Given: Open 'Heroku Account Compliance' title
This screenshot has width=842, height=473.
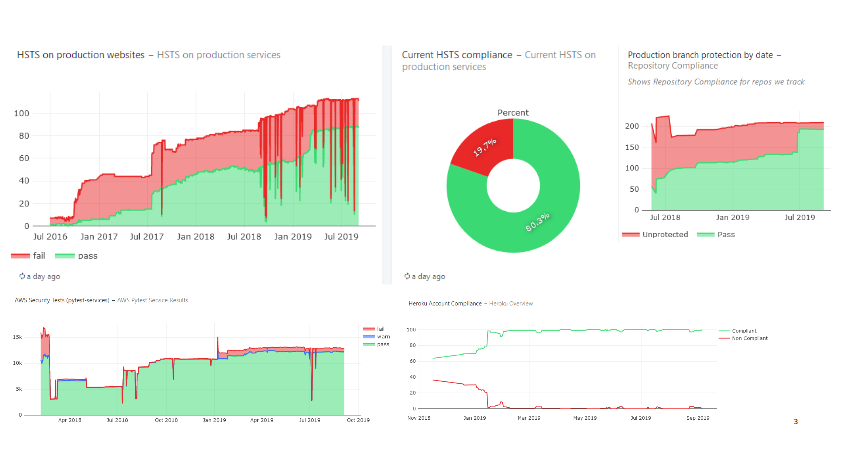Looking at the screenshot, I should point(445,303).
